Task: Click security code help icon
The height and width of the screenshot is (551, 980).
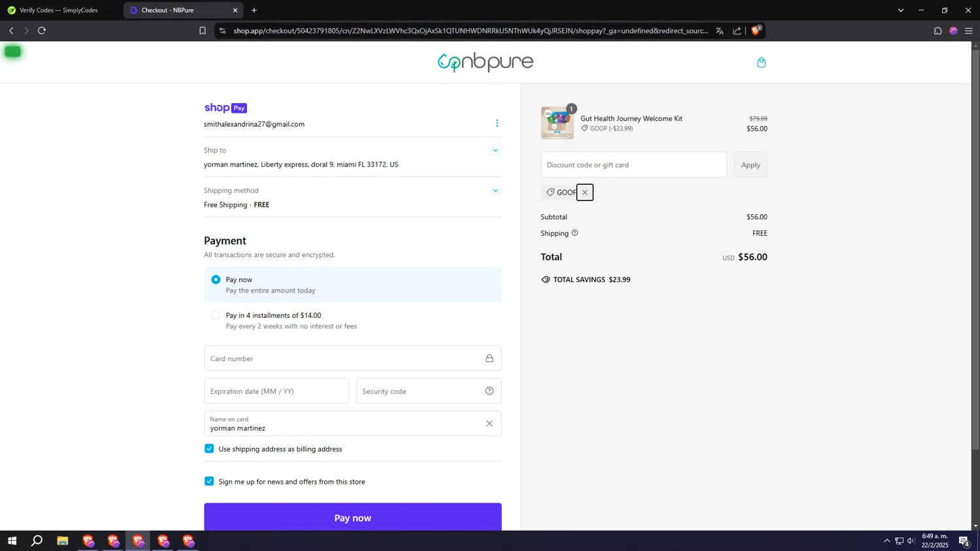Action: pos(489,391)
